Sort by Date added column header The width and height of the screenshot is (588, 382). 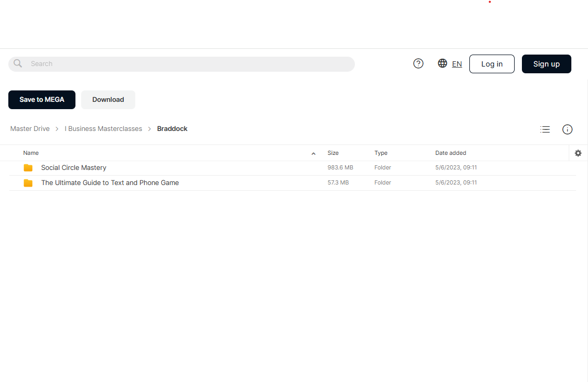click(x=451, y=153)
